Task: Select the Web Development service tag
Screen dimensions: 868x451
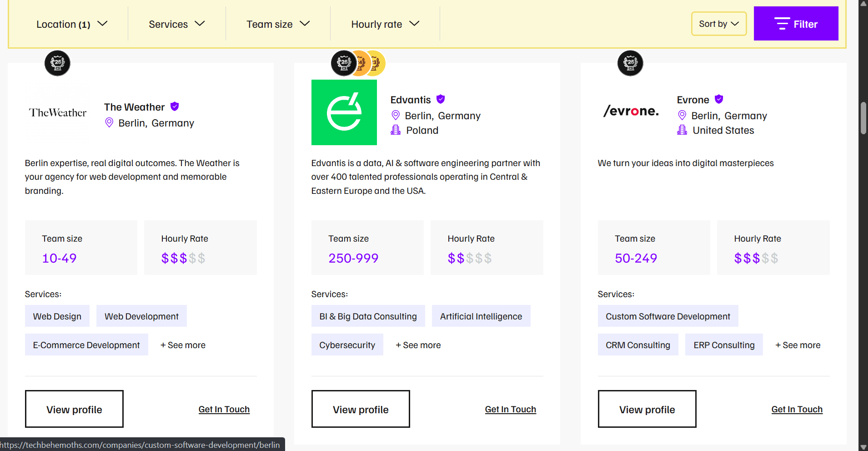Action: click(141, 316)
